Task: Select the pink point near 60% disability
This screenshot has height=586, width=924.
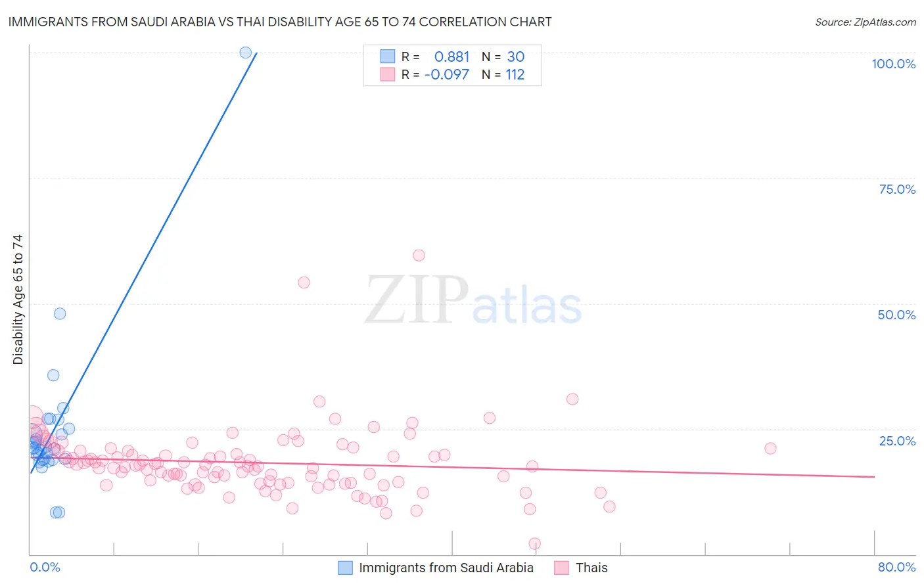Action: click(x=419, y=255)
